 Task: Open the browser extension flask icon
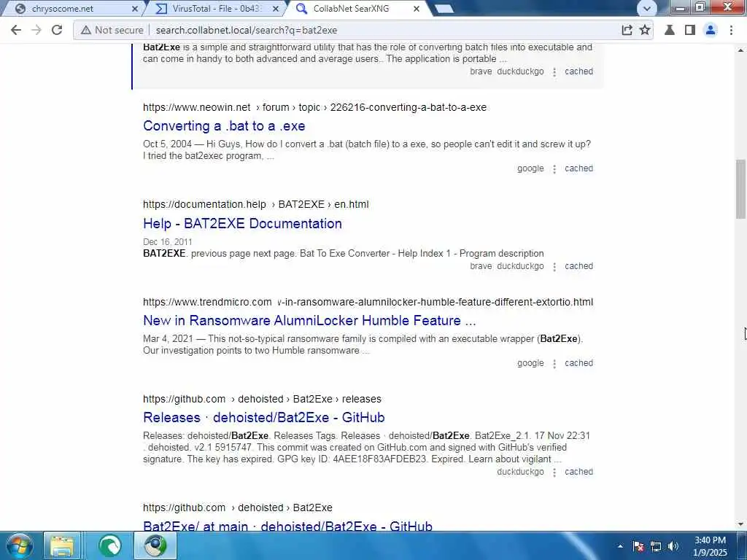[x=670, y=30]
